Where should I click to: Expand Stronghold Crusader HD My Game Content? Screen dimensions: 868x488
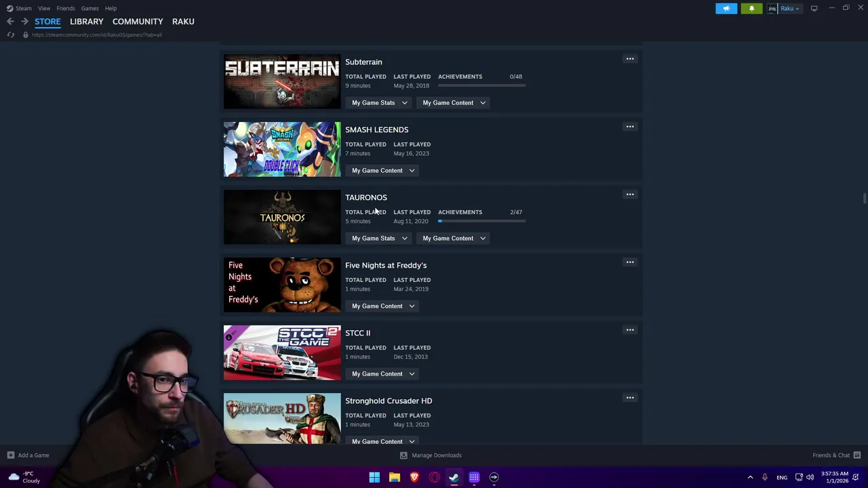click(383, 441)
